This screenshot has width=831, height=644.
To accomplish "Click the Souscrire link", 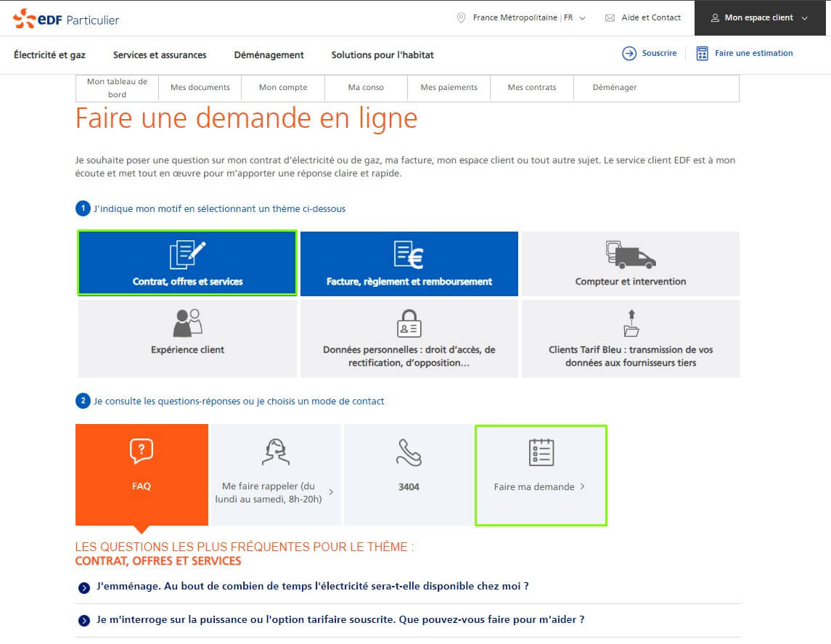I will point(650,53).
